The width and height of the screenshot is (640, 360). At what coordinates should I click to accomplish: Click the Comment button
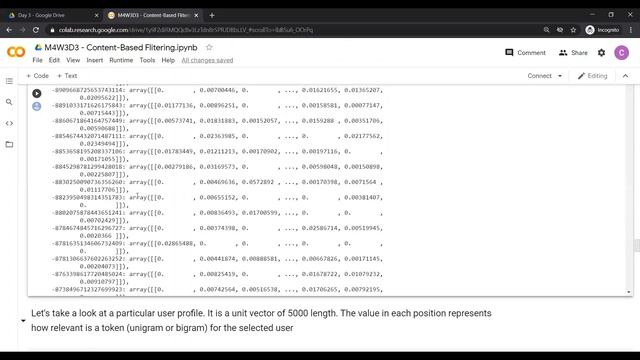coord(525,53)
